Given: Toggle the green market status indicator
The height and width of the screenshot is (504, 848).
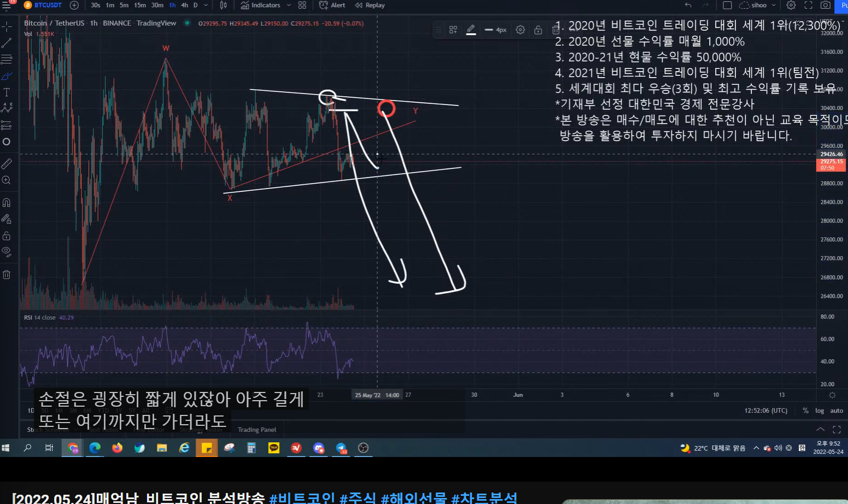Looking at the screenshot, I should click(187, 23).
